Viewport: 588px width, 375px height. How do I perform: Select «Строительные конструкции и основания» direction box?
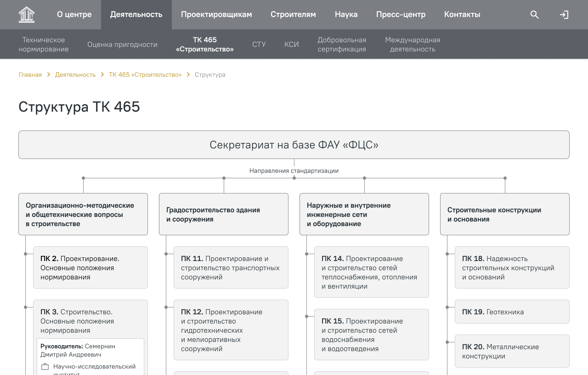[504, 214]
